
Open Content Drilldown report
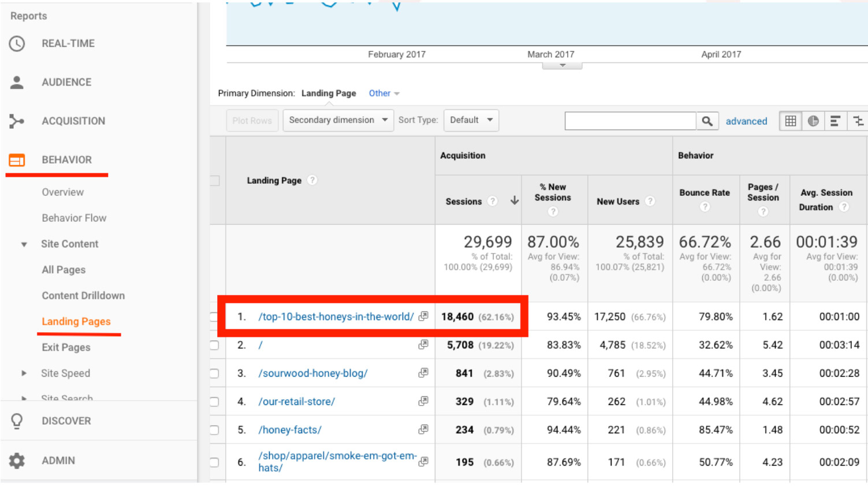pos(83,296)
